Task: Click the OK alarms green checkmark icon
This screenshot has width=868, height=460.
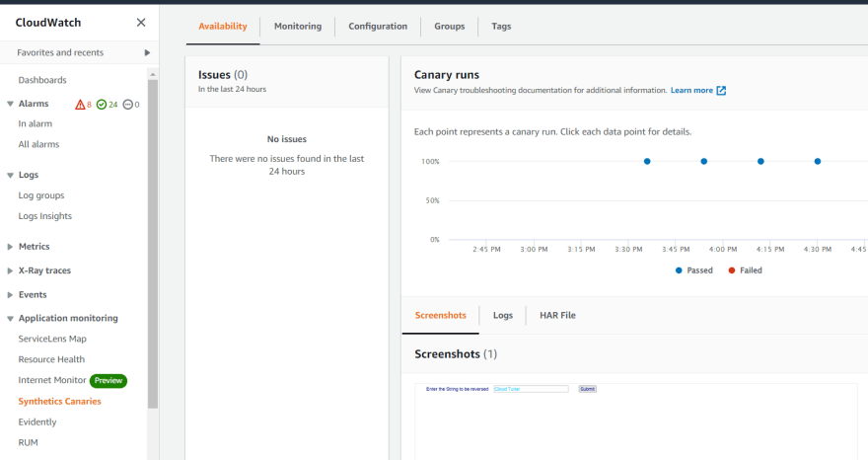Action: [x=102, y=105]
